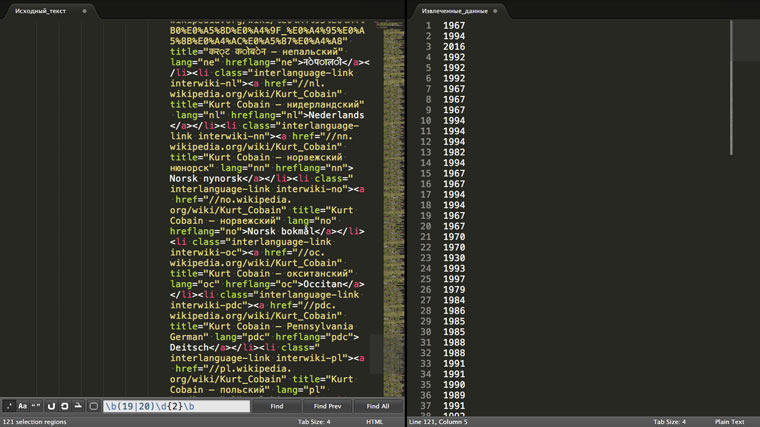Click the minimap of the left editor pane
This screenshot has width=760, height=427.
click(390, 200)
